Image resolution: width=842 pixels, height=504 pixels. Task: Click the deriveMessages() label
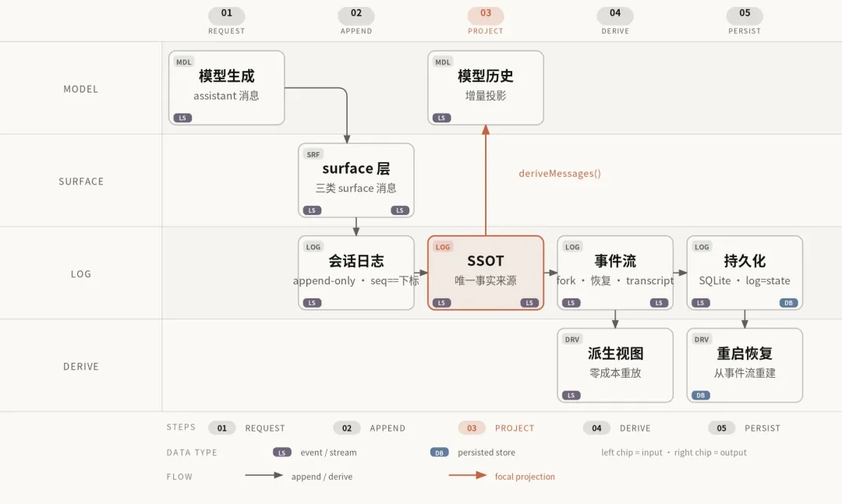(560, 174)
